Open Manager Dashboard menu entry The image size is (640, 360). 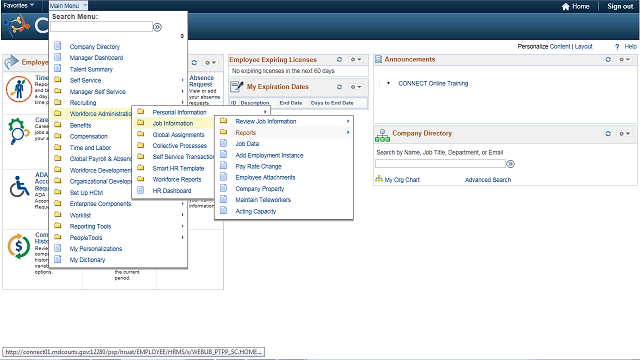(96, 58)
